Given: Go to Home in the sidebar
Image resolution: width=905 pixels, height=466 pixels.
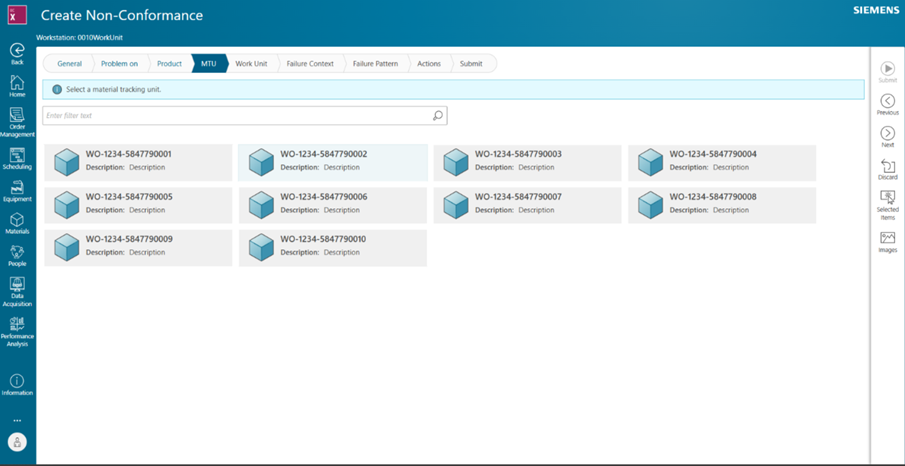Looking at the screenshot, I should point(17,85).
